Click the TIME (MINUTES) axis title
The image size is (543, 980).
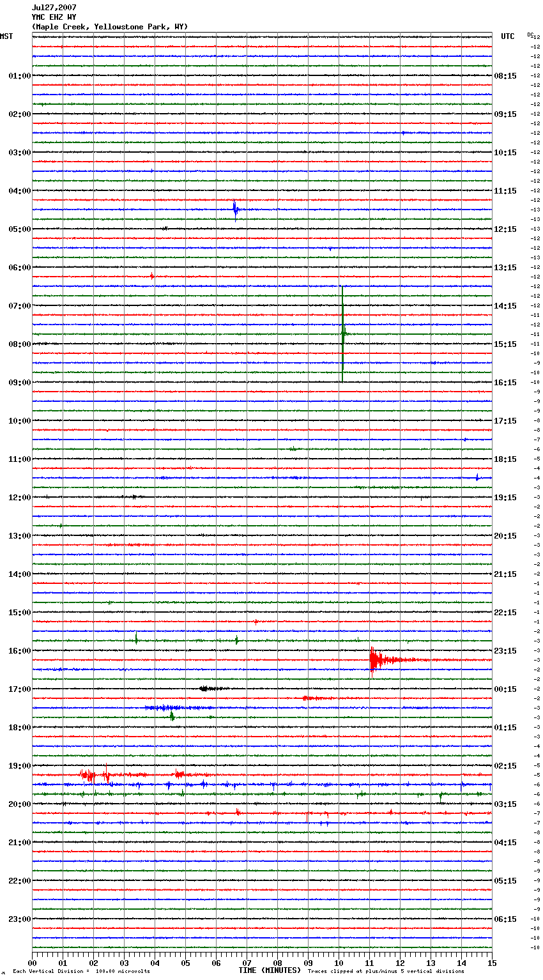click(x=270, y=970)
